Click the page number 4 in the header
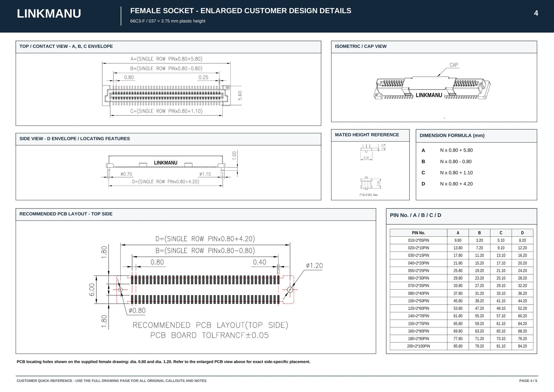 coord(536,13)
